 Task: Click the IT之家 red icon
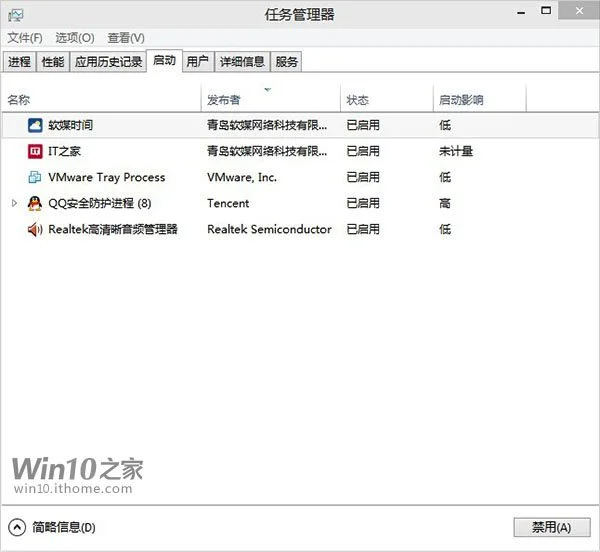(35, 151)
